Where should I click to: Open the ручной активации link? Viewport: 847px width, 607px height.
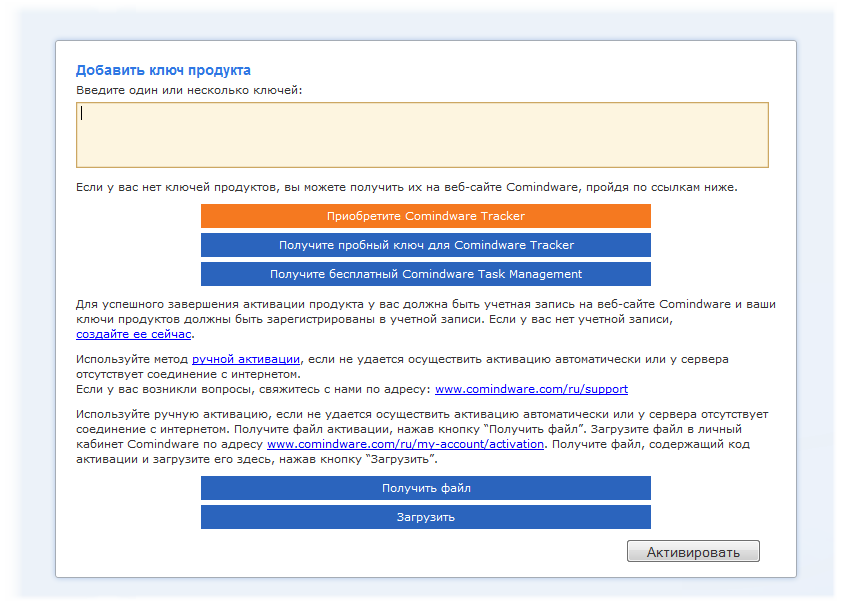click(246, 359)
